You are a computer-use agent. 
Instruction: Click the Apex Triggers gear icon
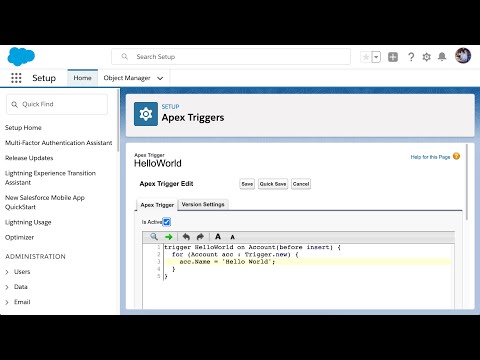[x=146, y=114]
